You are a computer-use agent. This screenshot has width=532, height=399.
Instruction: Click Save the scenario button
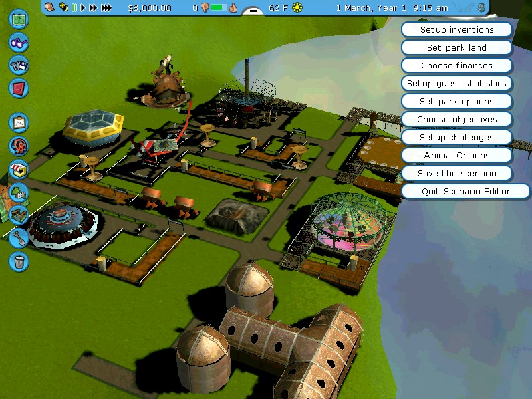(457, 174)
